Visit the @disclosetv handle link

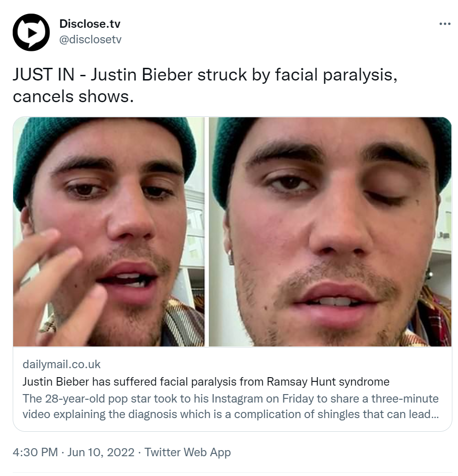coord(90,40)
